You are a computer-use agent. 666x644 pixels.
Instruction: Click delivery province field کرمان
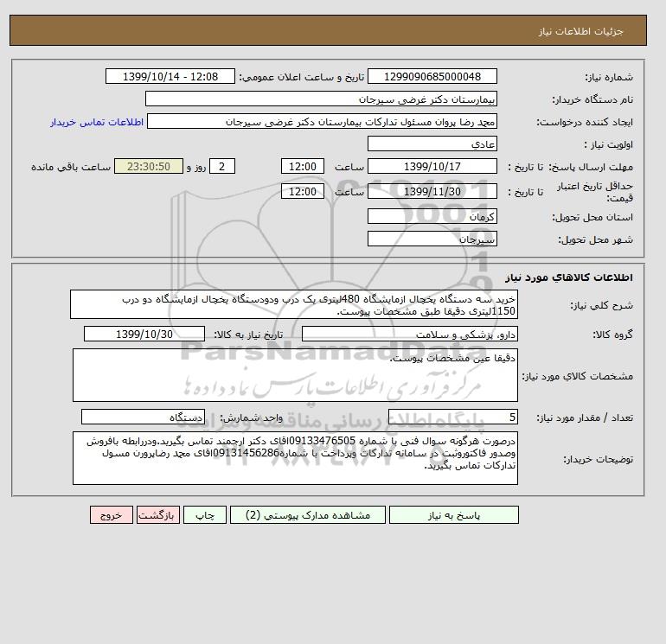(432, 216)
